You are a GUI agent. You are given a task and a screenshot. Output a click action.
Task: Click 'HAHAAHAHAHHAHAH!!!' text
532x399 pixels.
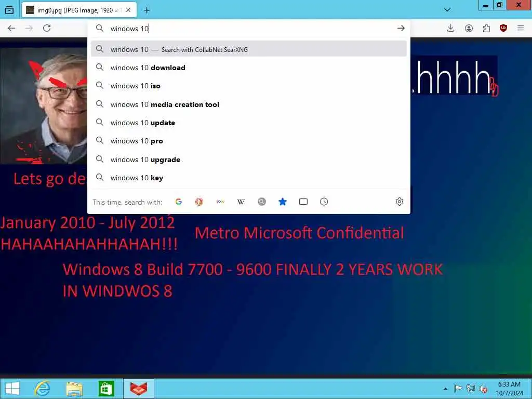point(89,244)
